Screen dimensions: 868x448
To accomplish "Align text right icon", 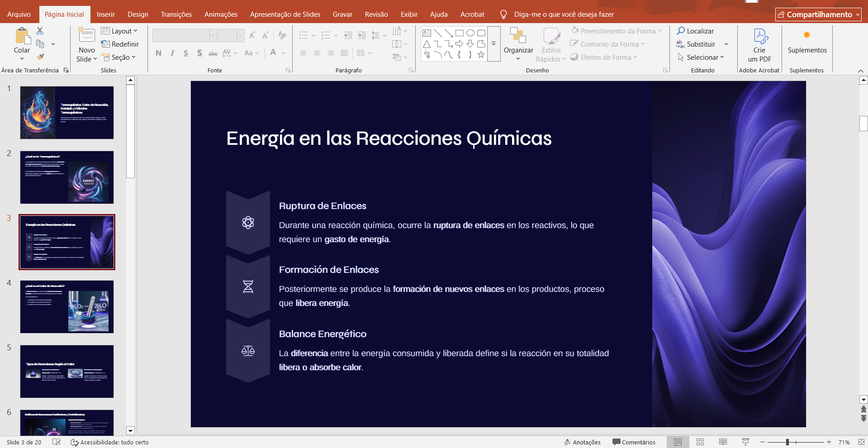I will (x=331, y=53).
